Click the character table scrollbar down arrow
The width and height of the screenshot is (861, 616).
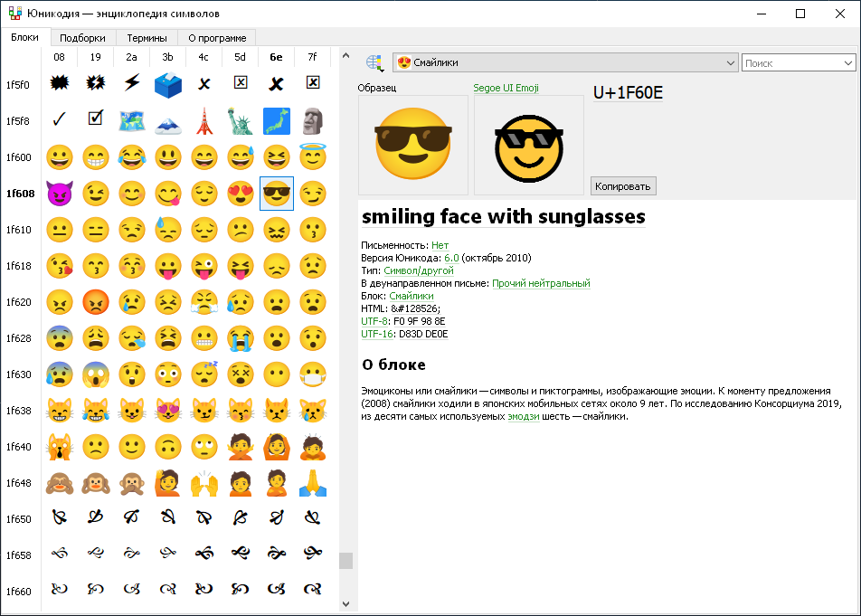coord(345,604)
